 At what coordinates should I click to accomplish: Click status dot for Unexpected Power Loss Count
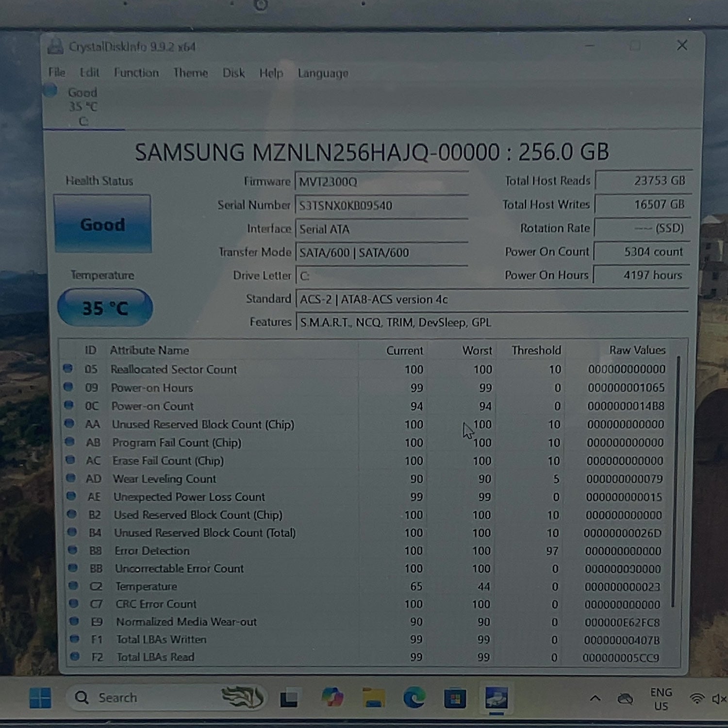click(71, 496)
